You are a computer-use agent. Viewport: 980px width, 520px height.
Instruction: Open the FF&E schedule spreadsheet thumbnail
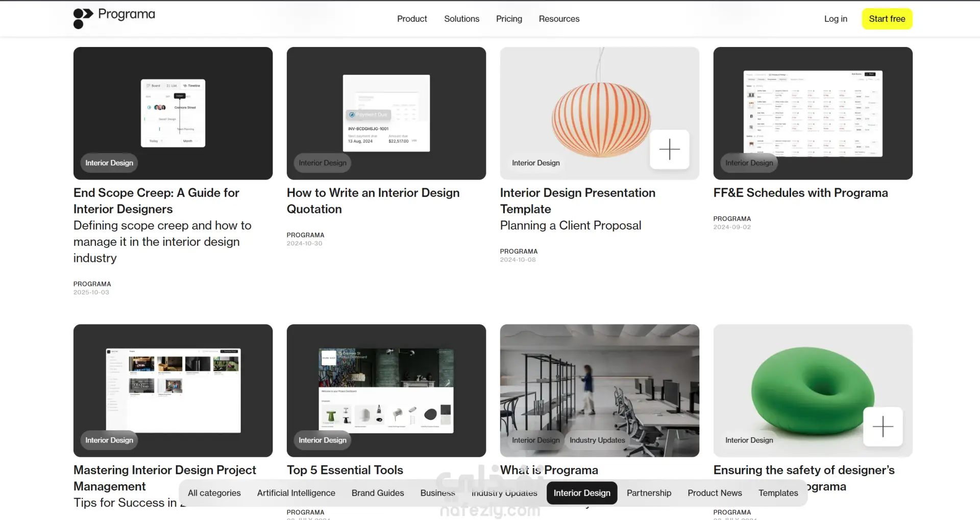pyautogui.click(x=813, y=113)
